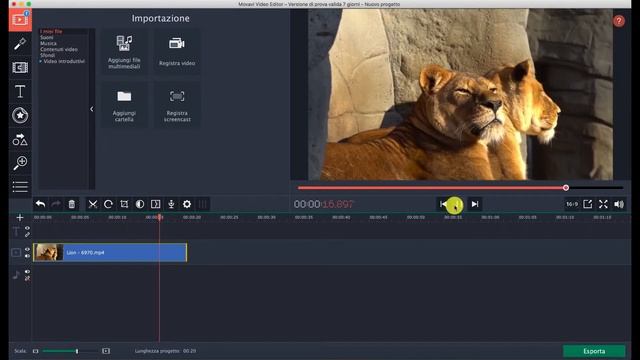Open the Zoom and pan magnifier tab
Screen dimensions: 640x360
(20, 163)
